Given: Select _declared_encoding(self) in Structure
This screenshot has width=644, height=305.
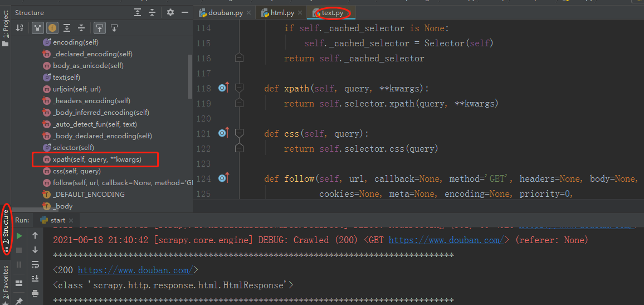Looking at the screenshot, I should coord(87,54).
